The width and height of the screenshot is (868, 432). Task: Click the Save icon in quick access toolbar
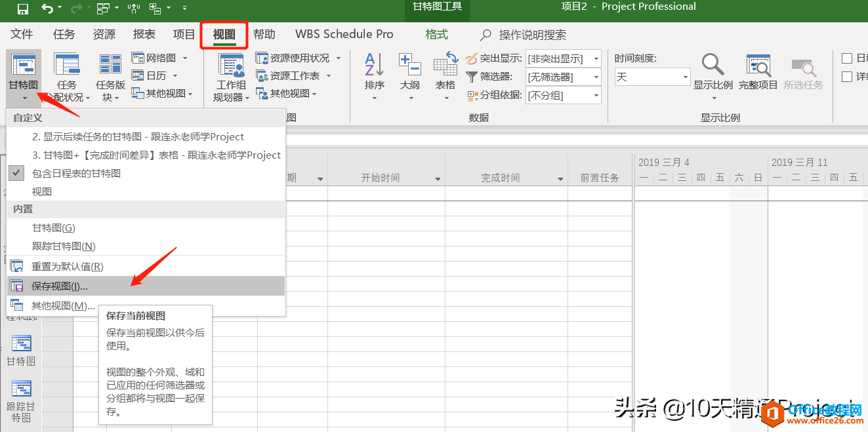tap(22, 9)
